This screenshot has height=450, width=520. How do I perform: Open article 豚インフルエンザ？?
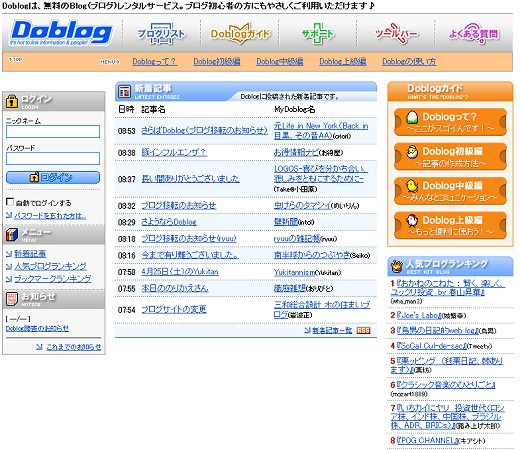[174, 152]
